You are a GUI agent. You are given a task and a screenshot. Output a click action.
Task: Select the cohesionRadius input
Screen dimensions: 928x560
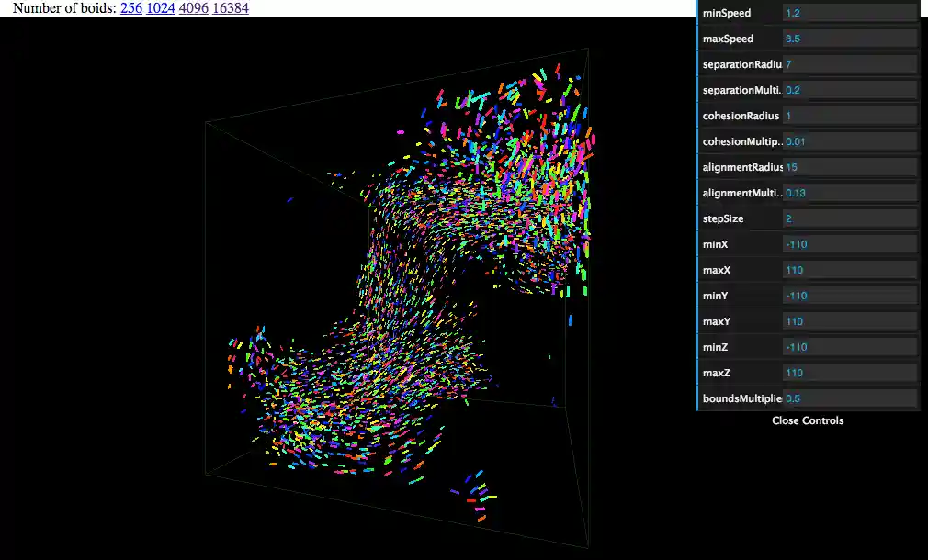(849, 117)
